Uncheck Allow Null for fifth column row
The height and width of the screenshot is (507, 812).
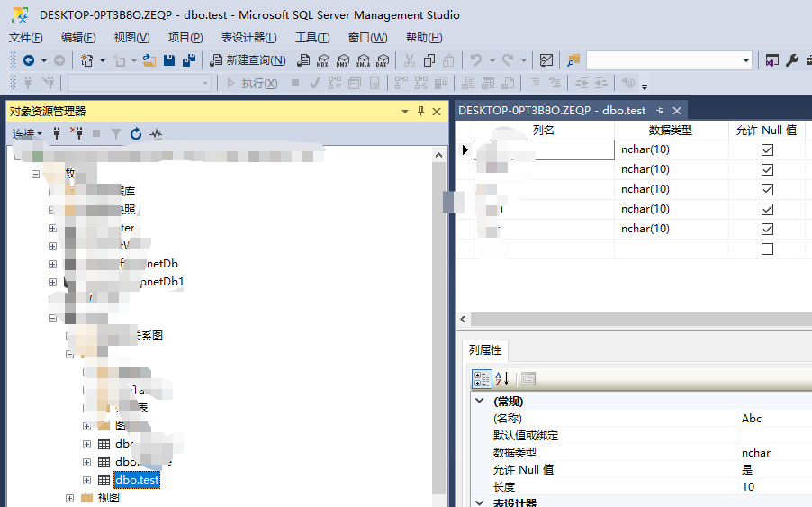[x=767, y=229]
